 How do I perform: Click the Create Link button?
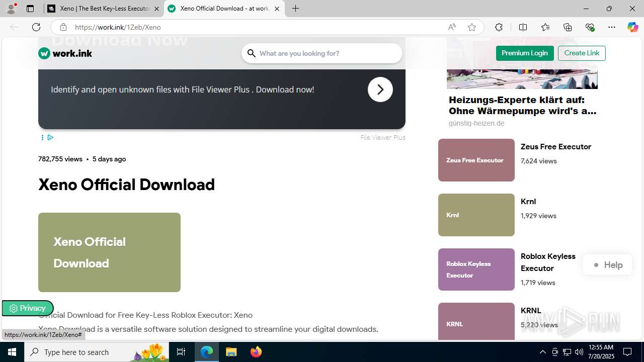[x=582, y=53]
